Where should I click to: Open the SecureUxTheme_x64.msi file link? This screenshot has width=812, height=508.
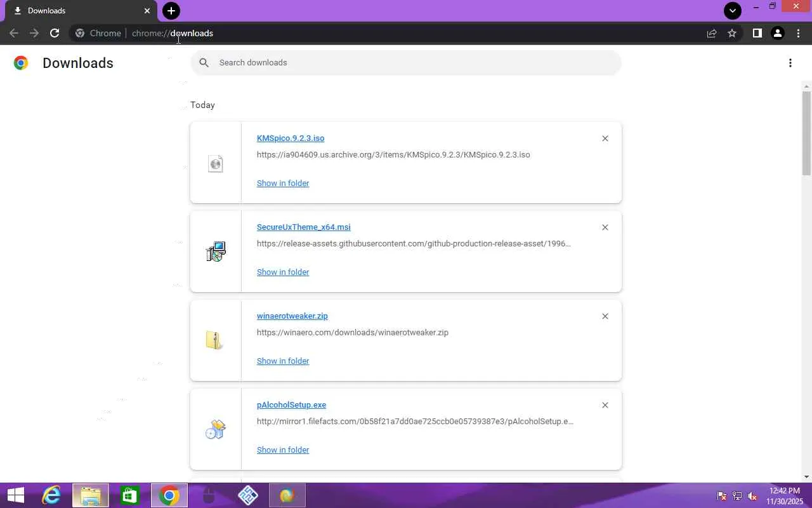click(304, 227)
